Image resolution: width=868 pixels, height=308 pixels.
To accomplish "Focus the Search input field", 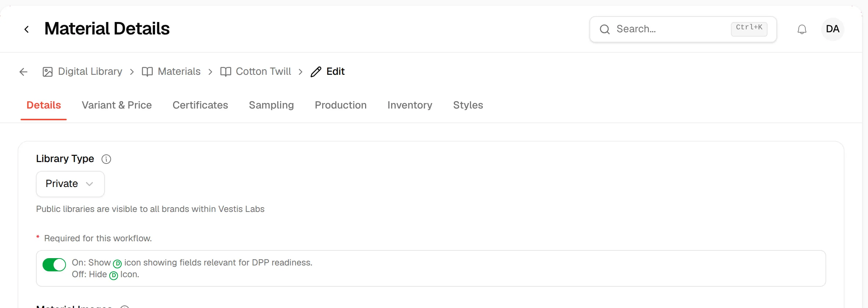I will 683,29.
